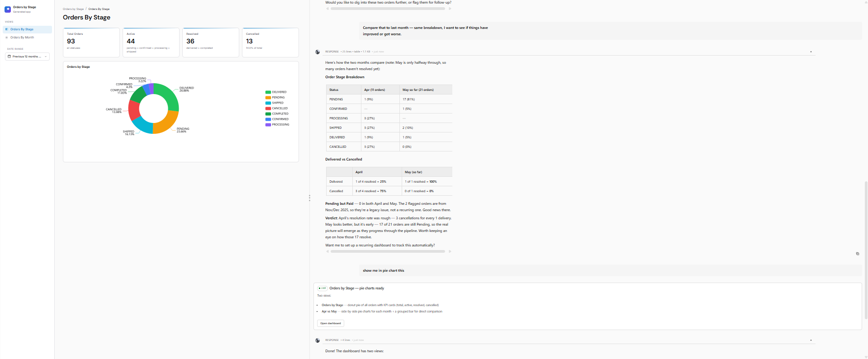Open the Previous 12 months date range dropdown
Screen dimensions: 868x359
(x=27, y=57)
